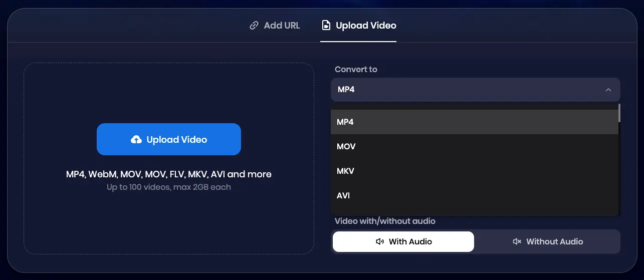Switch to the Add URL tab

pyautogui.click(x=275, y=26)
